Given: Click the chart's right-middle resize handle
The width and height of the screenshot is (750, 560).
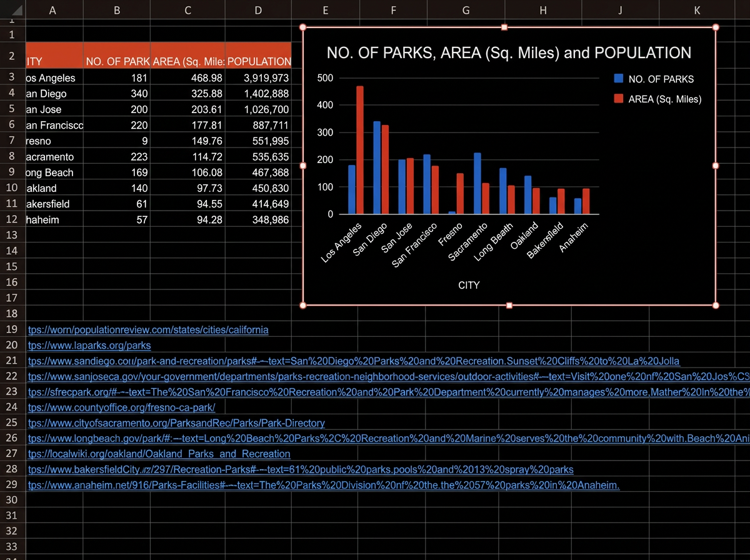Looking at the screenshot, I should point(716,166).
